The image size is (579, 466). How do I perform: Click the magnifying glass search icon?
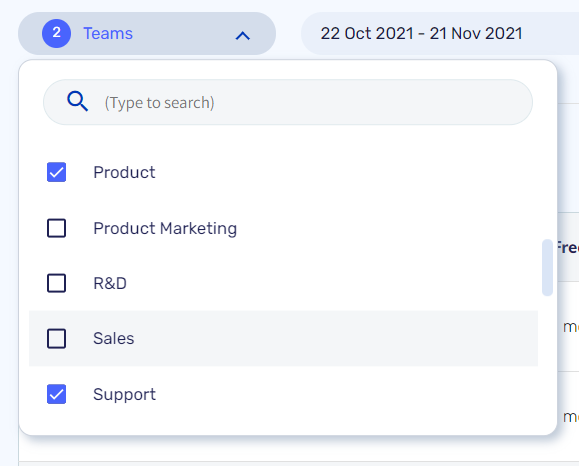click(x=78, y=101)
